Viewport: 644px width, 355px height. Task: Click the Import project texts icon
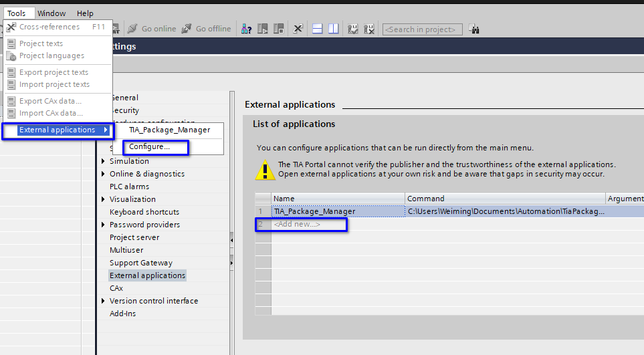11,84
